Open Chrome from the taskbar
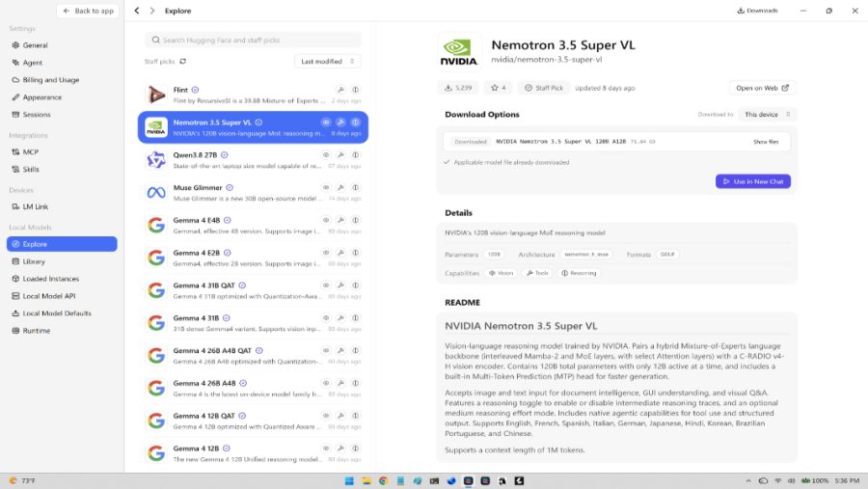Image resolution: width=868 pixels, height=489 pixels. click(x=383, y=480)
